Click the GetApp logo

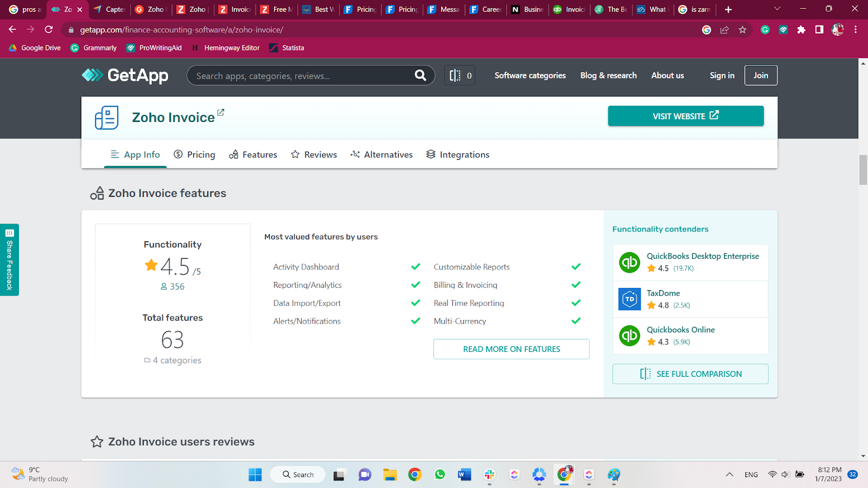coord(125,75)
